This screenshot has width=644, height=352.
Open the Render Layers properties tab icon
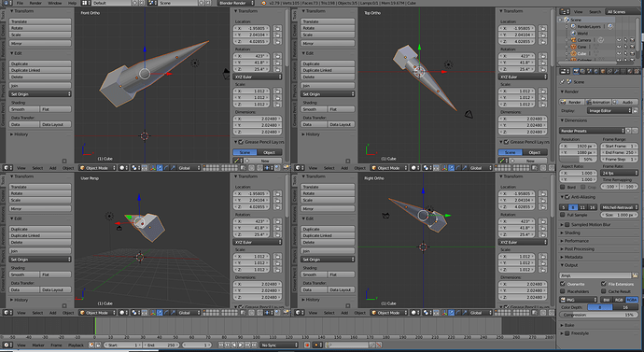582,72
